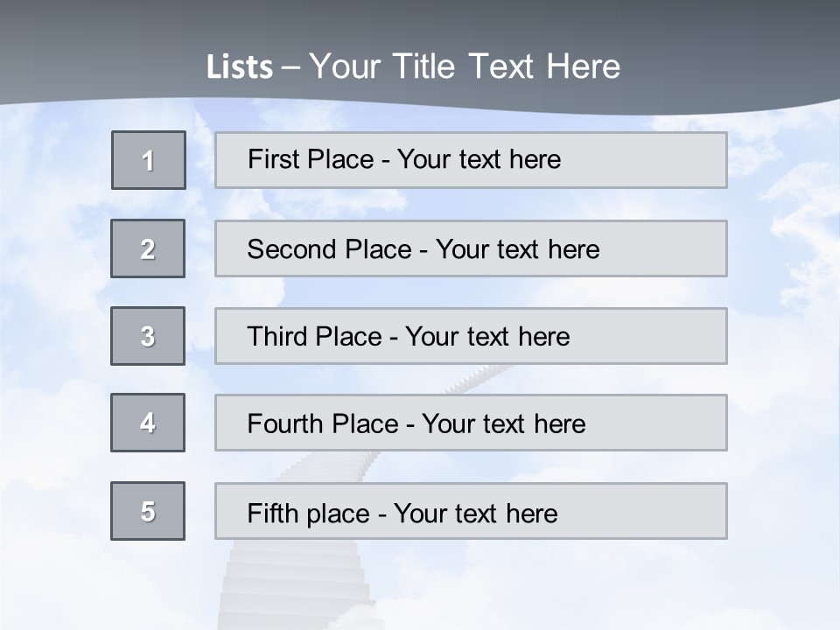Click the number 3 box

(x=148, y=336)
